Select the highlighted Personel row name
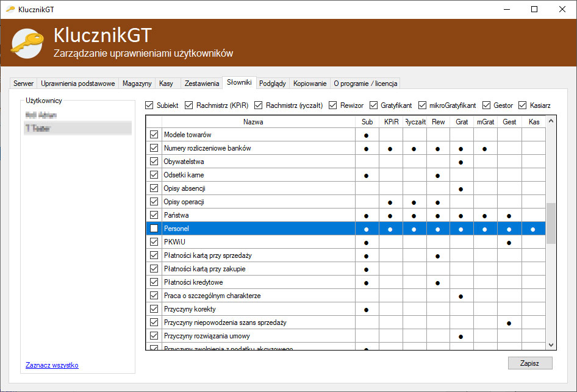 click(176, 229)
